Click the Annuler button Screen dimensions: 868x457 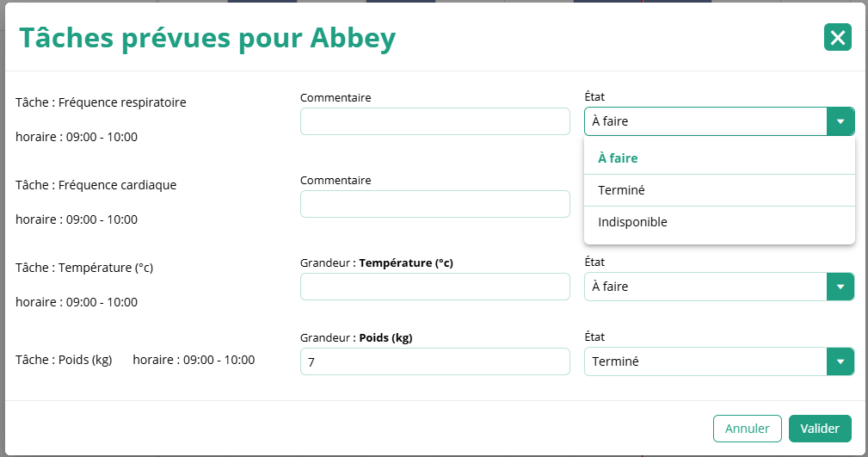click(747, 428)
